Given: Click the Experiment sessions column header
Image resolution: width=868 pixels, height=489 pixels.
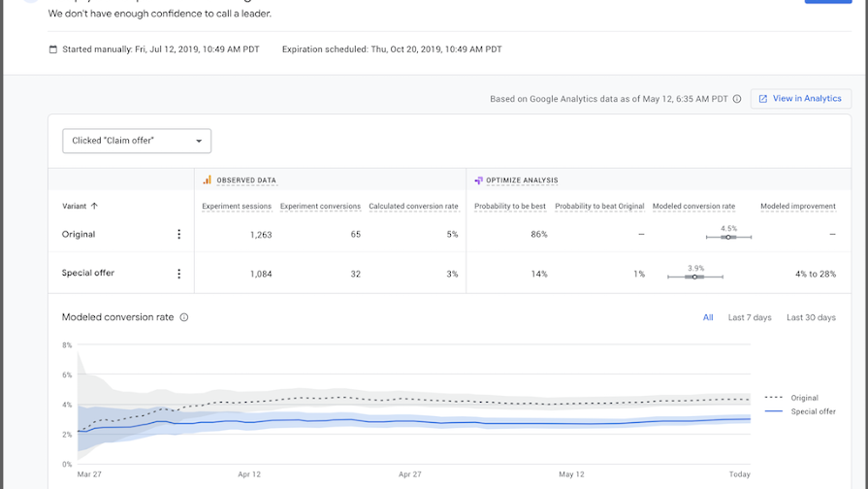Looking at the screenshot, I should coord(237,206).
